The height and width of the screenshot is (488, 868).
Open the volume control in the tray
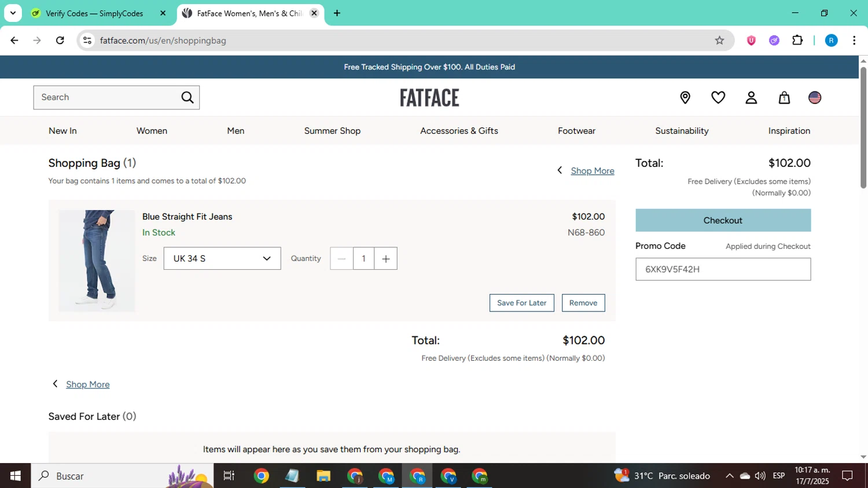[x=760, y=476]
